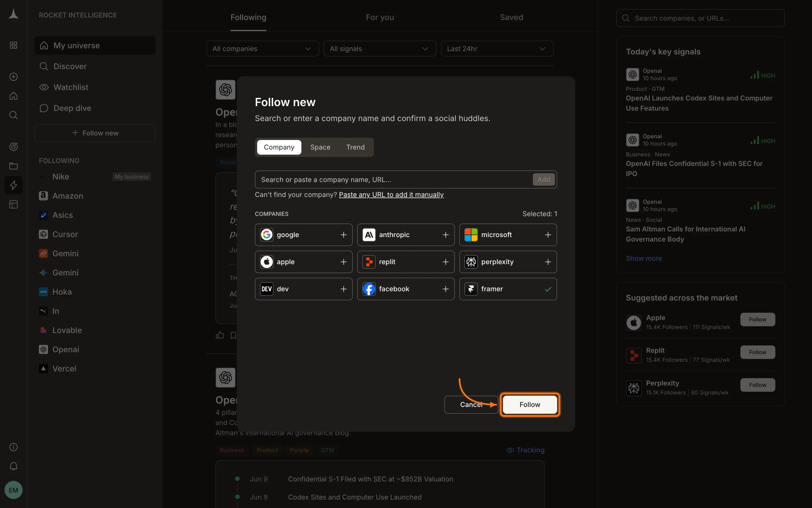Click the target icon in left rail
812x508 pixels.
tap(14, 146)
